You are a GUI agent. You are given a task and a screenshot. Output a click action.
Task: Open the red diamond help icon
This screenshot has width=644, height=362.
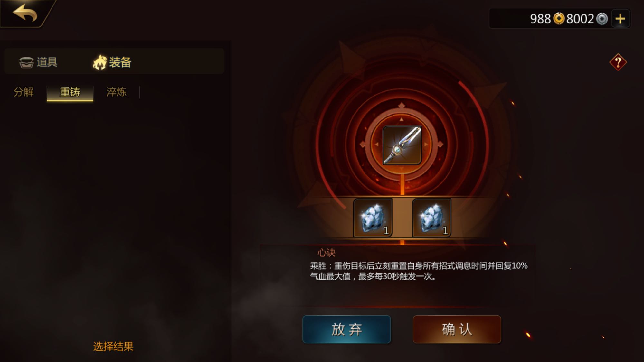click(x=618, y=62)
